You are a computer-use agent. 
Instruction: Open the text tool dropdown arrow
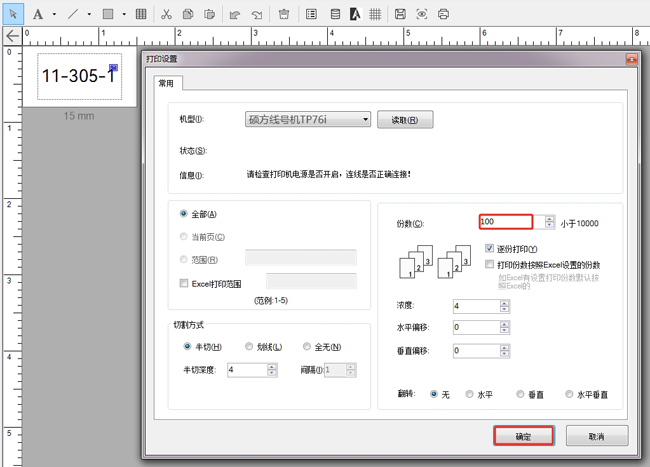pyautogui.click(x=54, y=15)
